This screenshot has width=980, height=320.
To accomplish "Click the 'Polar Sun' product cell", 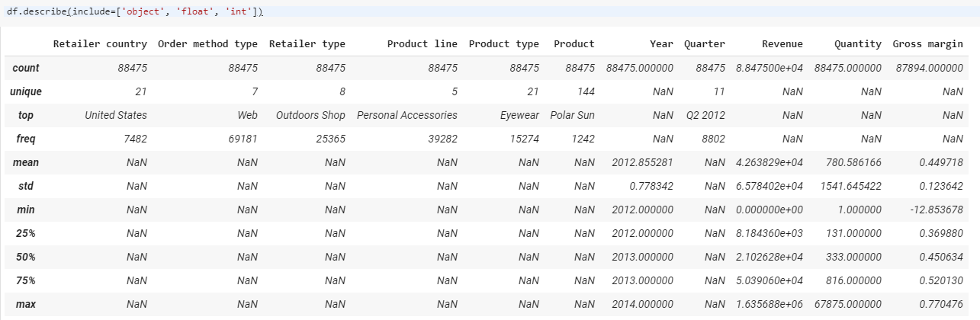I will (x=572, y=115).
